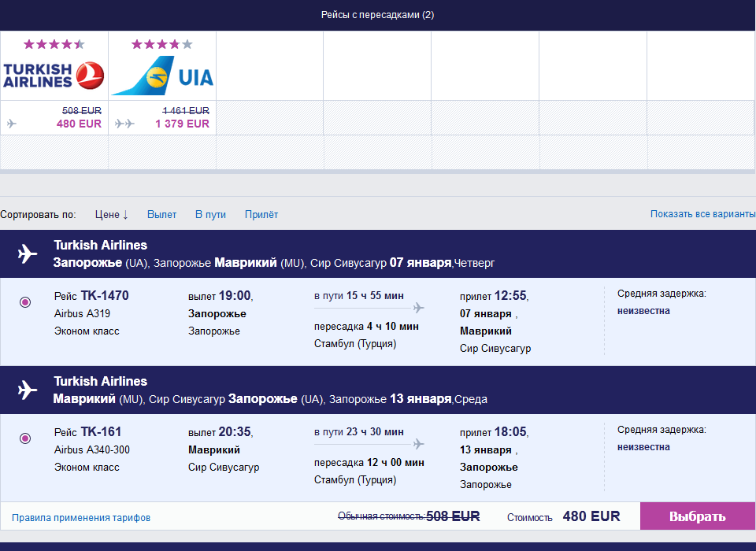Click the 480 EUR Turkish Airlines price
This screenshot has width=756, height=551.
[x=79, y=124]
